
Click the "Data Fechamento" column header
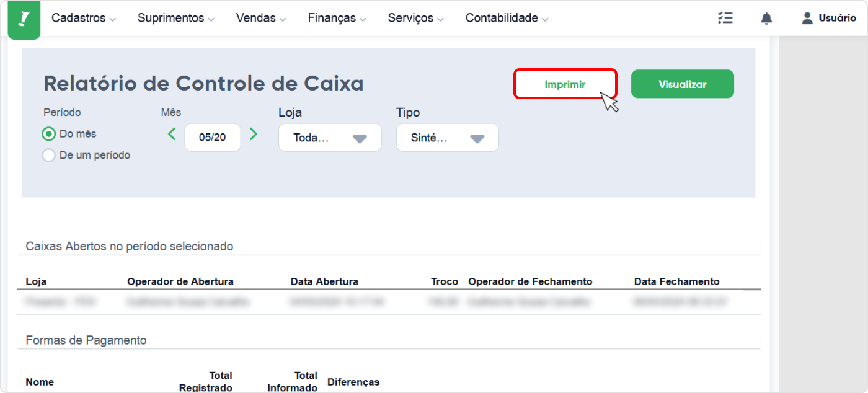point(677,281)
